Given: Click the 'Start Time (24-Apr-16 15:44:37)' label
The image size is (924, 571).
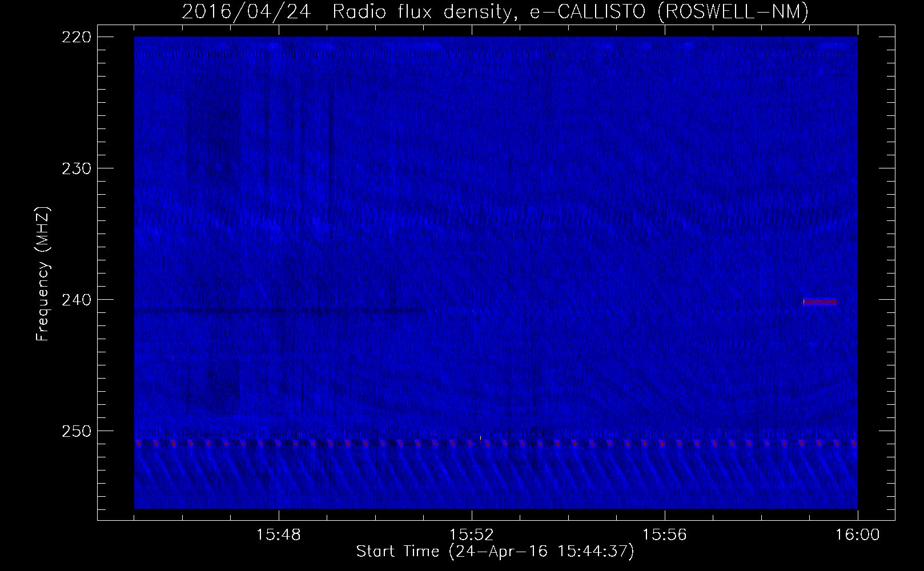Looking at the screenshot, I should click(x=495, y=552).
